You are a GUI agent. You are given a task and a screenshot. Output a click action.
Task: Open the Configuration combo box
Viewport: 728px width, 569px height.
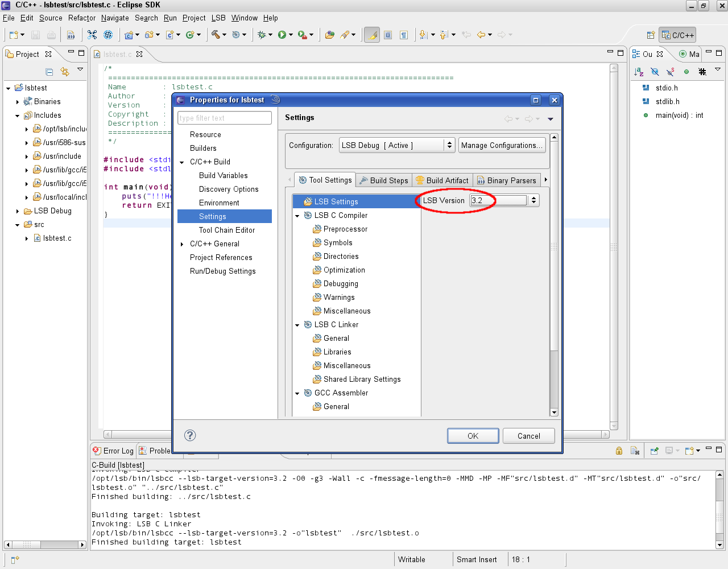tap(397, 145)
